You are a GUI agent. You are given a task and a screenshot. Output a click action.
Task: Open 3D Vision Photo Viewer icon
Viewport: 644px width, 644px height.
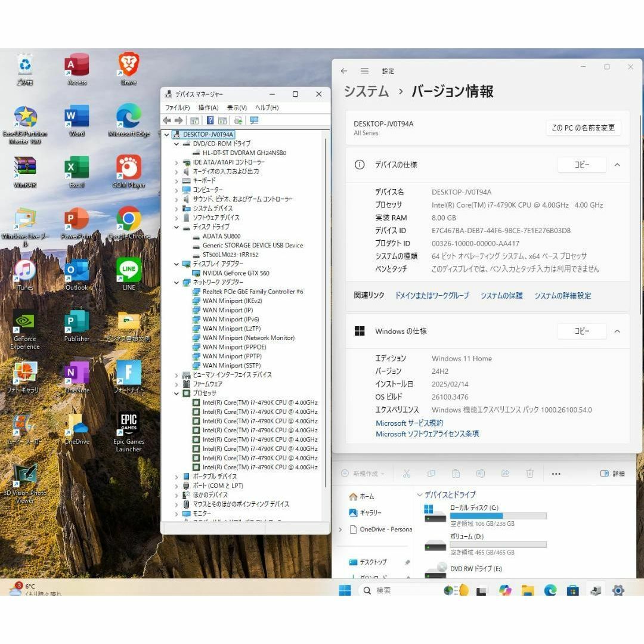(x=25, y=484)
